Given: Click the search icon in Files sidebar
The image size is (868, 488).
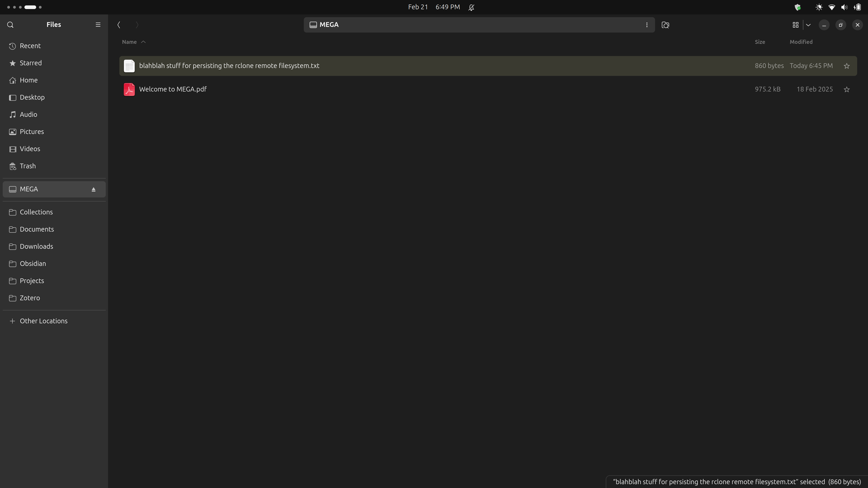Looking at the screenshot, I should tap(10, 25).
